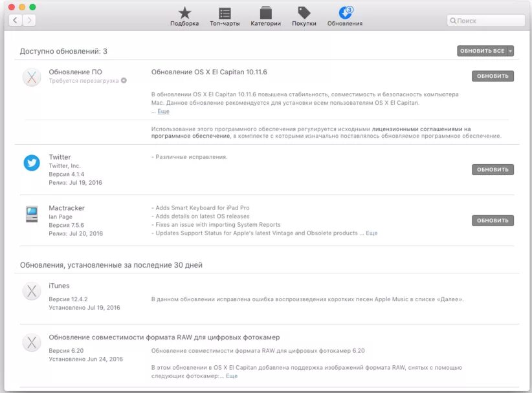This screenshot has height=393, width=532.
Task: Go to the Покупки tab
Action: tap(304, 17)
